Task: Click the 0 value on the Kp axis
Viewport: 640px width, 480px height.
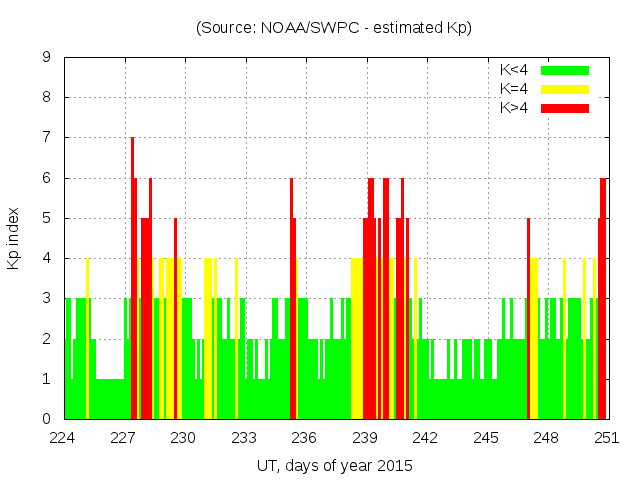Action: point(47,419)
